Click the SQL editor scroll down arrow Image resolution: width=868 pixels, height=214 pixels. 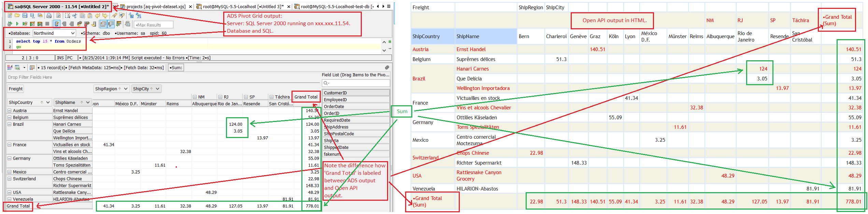pyautogui.click(x=384, y=50)
